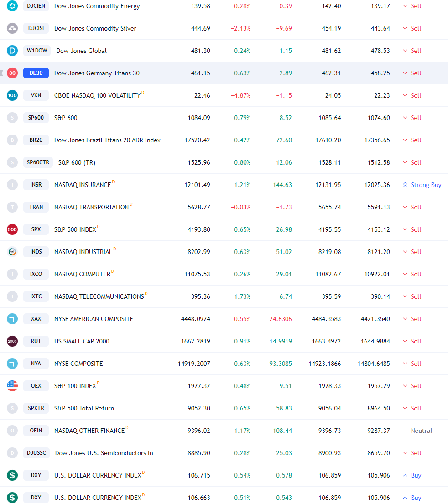
Task: Open the VXN ticker symbol
Action: pos(36,95)
